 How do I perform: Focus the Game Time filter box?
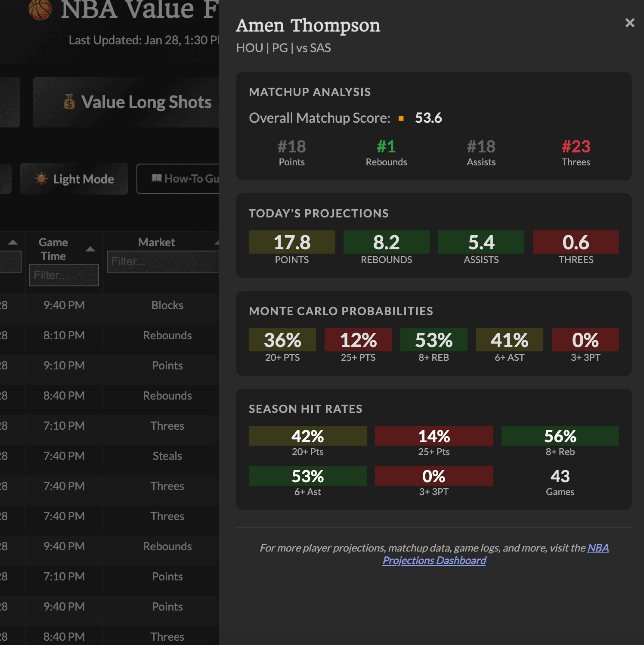(x=64, y=276)
